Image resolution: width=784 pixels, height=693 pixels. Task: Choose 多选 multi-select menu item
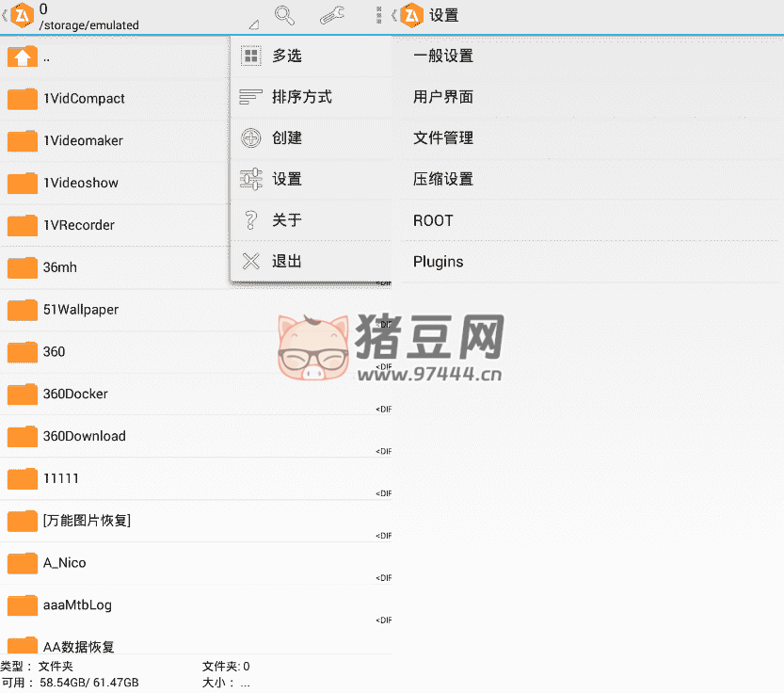pos(311,56)
